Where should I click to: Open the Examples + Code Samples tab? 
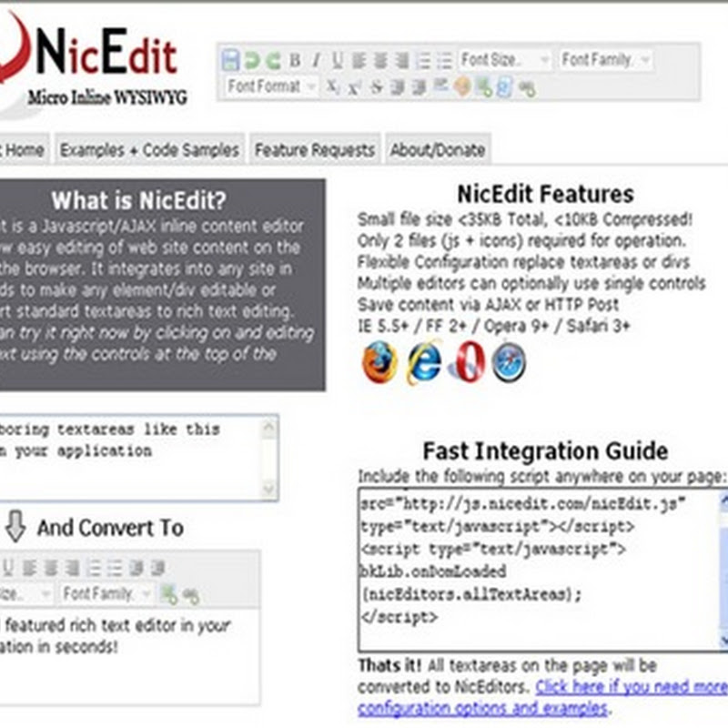tap(149, 149)
